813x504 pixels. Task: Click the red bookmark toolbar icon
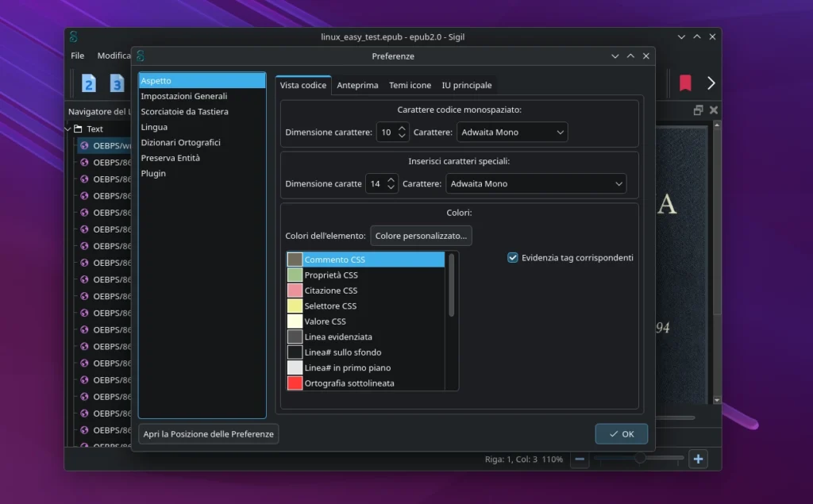pos(685,83)
